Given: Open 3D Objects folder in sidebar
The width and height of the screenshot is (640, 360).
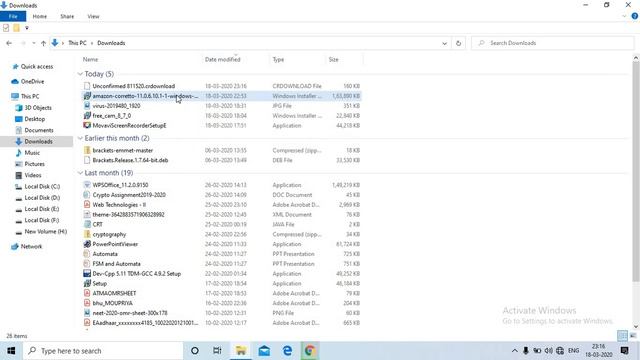Looking at the screenshot, I should [38, 108].
